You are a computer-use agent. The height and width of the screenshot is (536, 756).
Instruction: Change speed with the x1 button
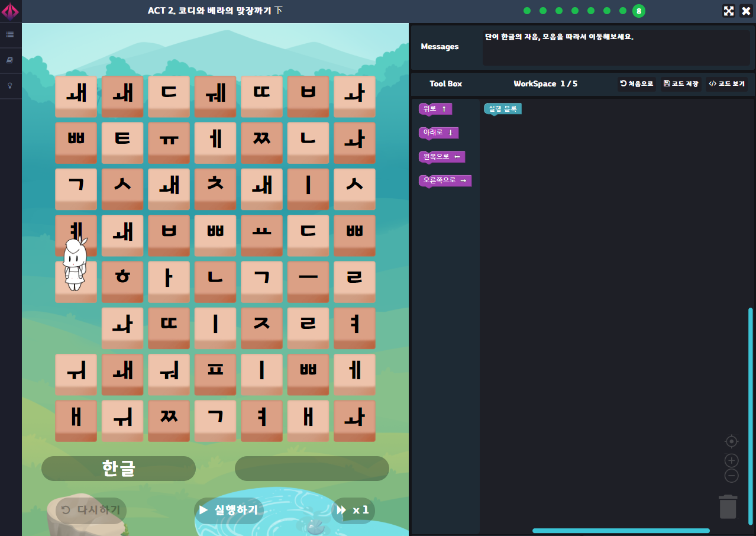tap(353, 510)
